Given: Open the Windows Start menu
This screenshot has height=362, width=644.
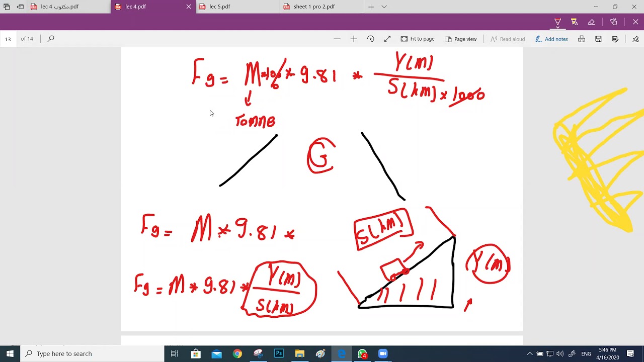Looking at the screenshot, I should coord(10,353).
